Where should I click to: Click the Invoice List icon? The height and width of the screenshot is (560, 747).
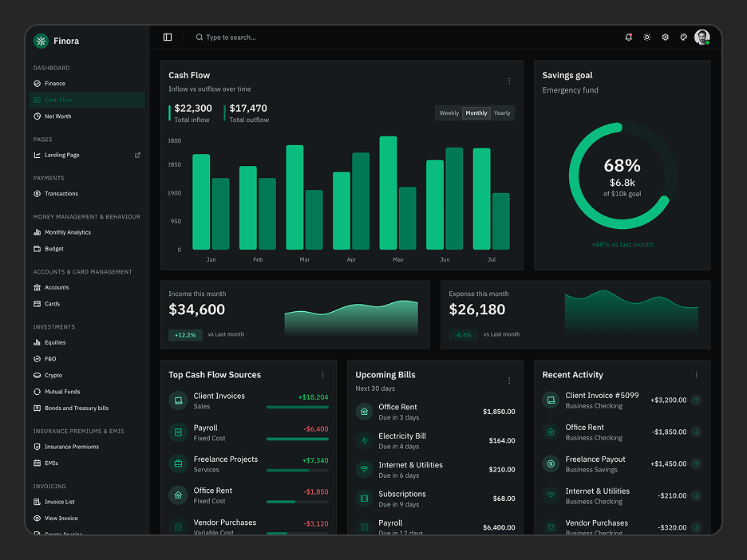tap(38, 502)
